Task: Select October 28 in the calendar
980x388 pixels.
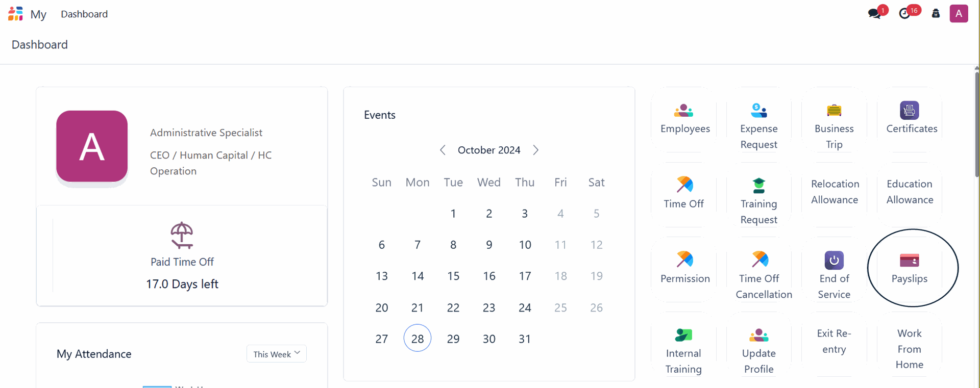Action: (x=417, y=339)
